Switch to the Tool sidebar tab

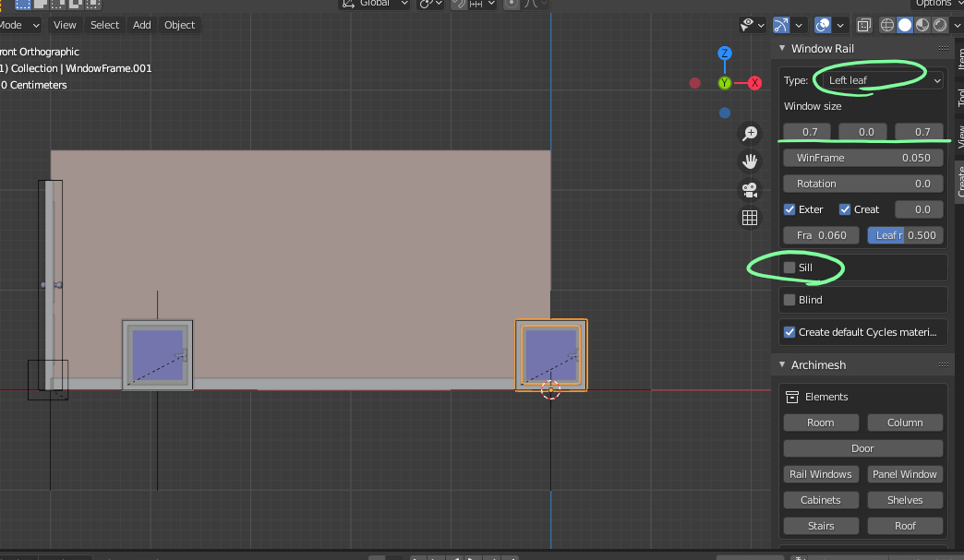point(960,98)
